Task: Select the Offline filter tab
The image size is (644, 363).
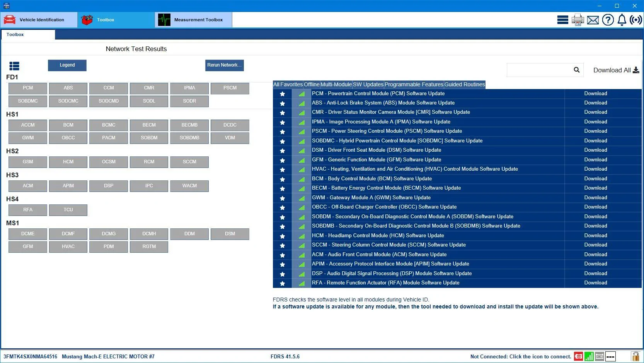Action: tap(312, 84)
